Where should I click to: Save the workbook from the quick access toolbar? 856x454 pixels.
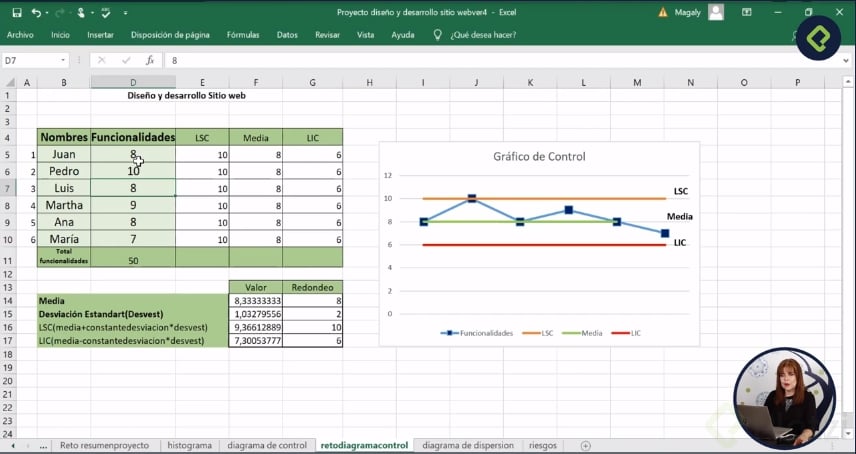click(16, 12)
